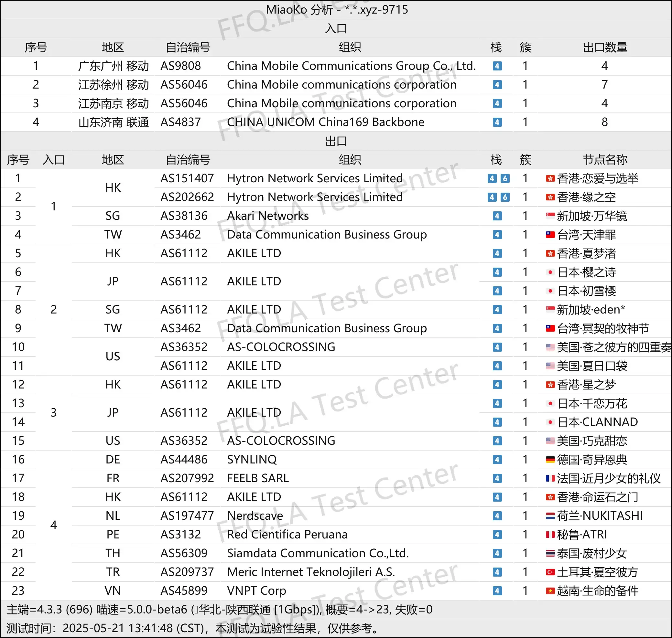672x638 pixels.
Task: Click the Japan flag beside 日本·樱之诗
Action: click(550, 272)
